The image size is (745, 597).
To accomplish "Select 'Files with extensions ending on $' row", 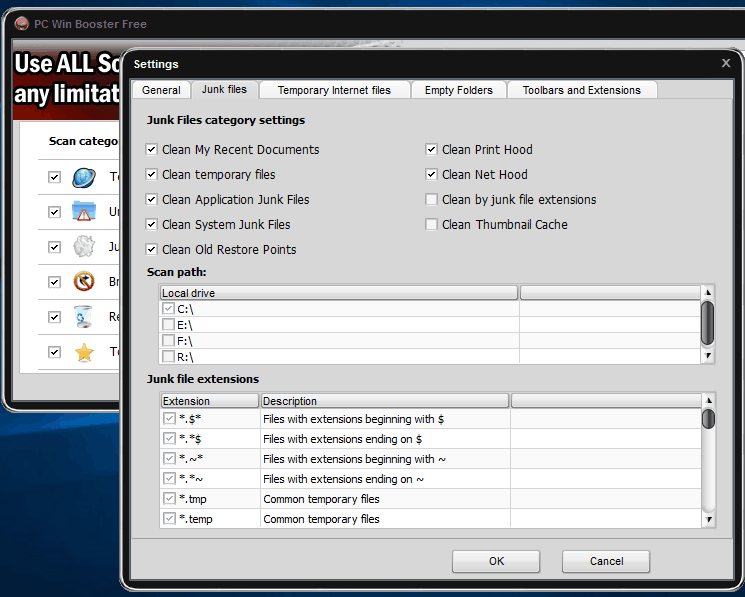I will coord(430,439).
